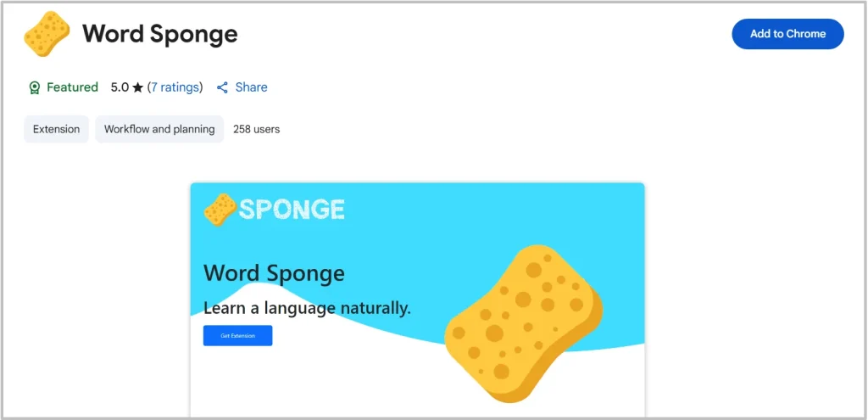Select the Extension category chip
The width and height of the screenshot is (868, 420).
click(56, 130)
